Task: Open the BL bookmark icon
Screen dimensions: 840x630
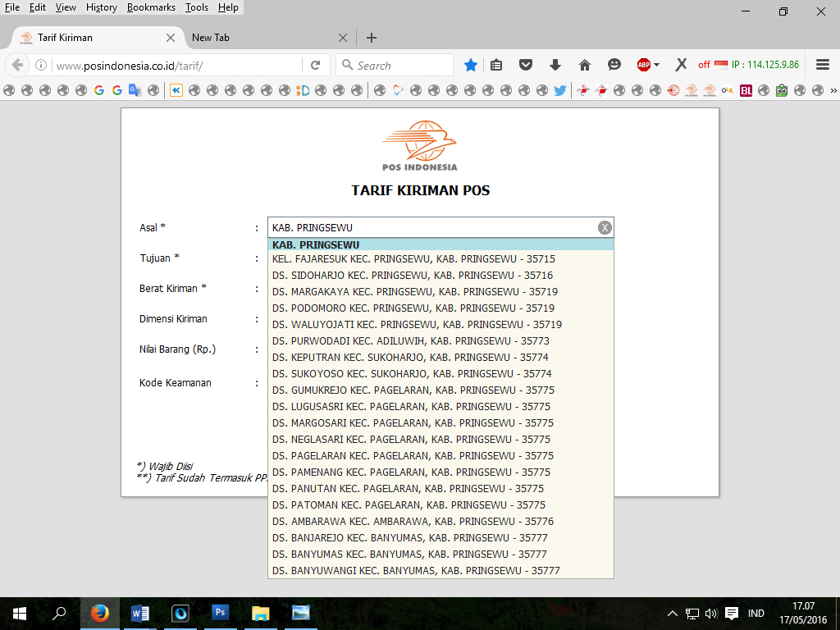Action: pos(746,90)
